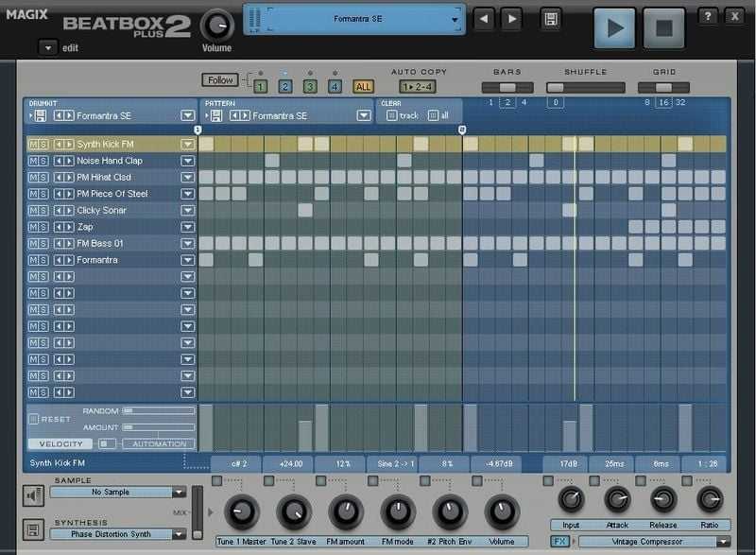Screen dimensions: 756x555
Task: Adjust the Random slider
Action: [x=159, y=411]
